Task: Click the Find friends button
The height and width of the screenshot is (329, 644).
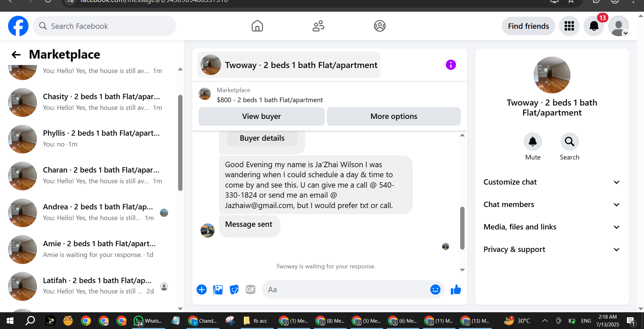Action: click(528, 26)
